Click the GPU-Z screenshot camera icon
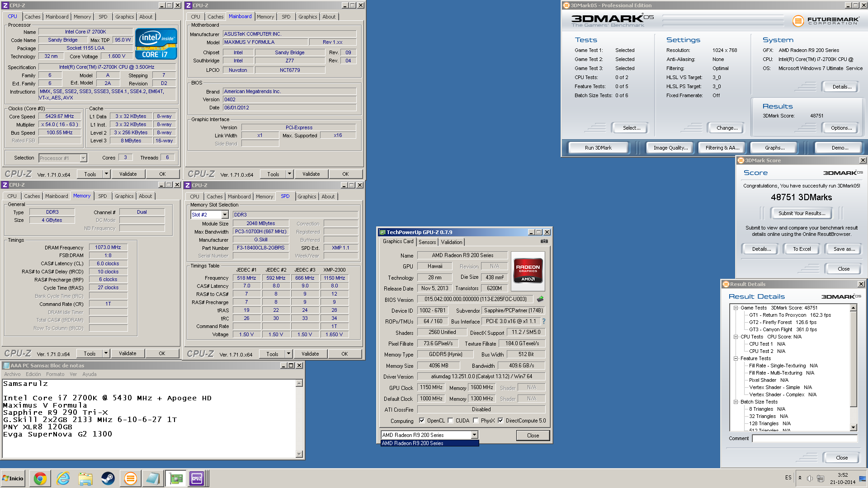Viewport: 868px width, 488px height. [x=544, y=241]
